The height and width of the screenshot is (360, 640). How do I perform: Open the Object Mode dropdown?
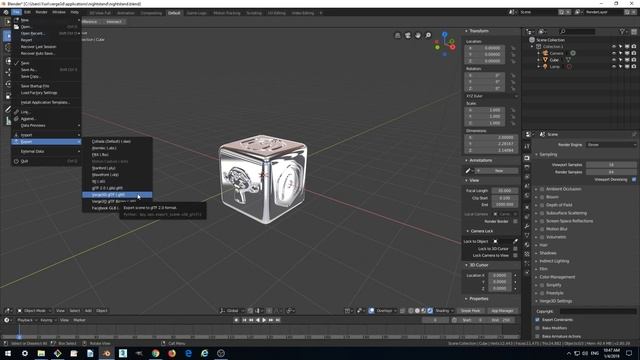tap(34, 311)
